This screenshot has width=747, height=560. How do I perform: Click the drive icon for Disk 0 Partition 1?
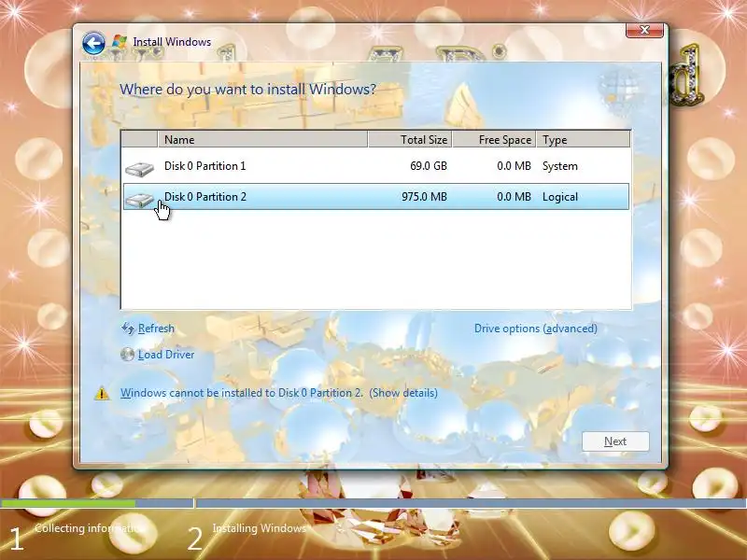click(139, 169)
